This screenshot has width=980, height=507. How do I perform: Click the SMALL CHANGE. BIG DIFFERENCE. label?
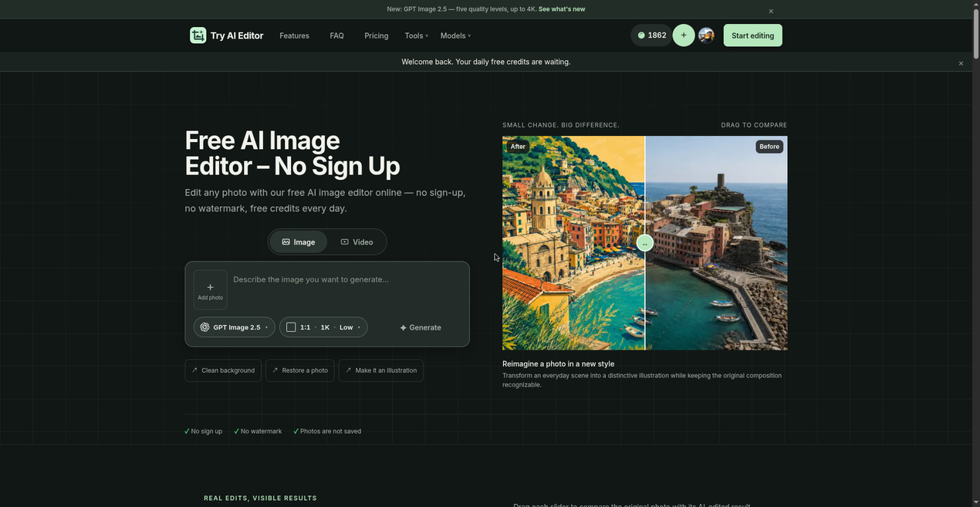click(x=561, y=125)
